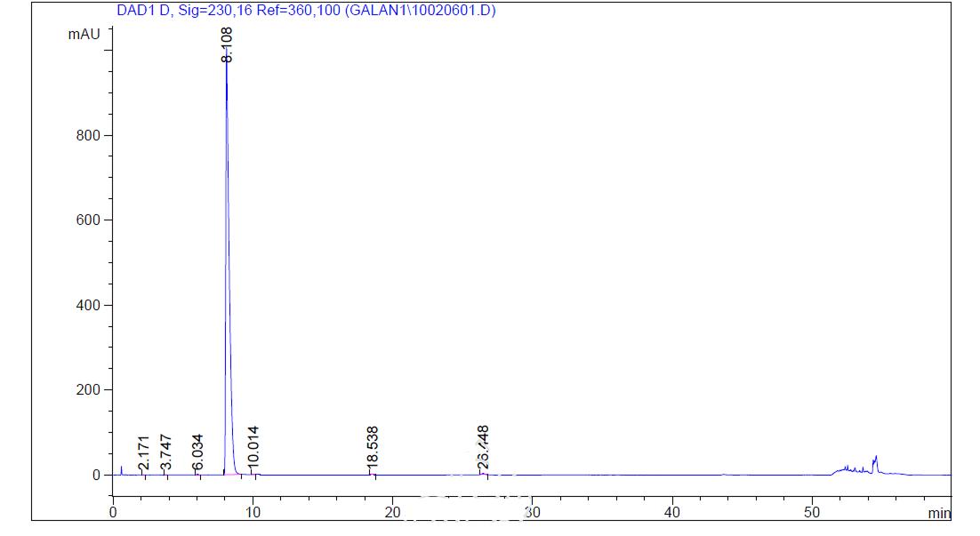Click the 40 minute x-axis tick label

672,512
